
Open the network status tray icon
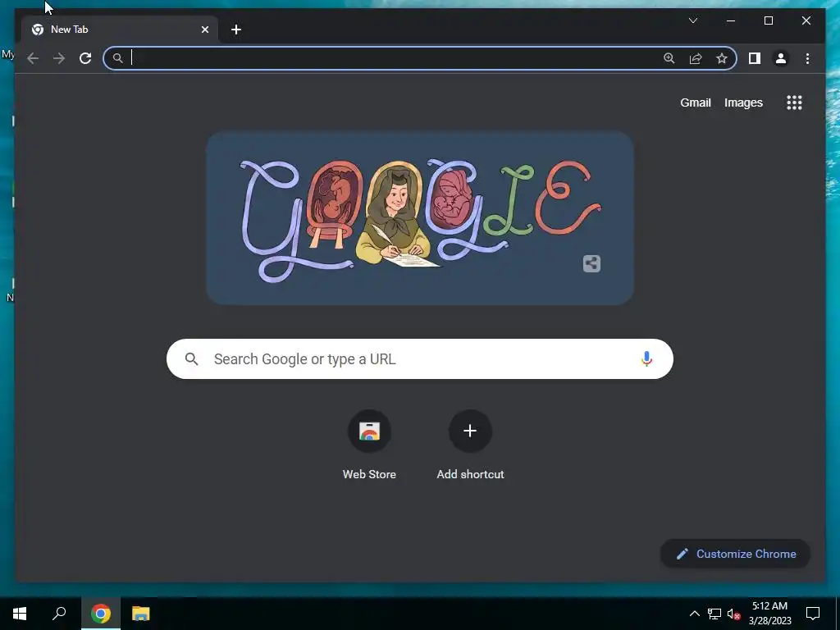tap(714, 614)
